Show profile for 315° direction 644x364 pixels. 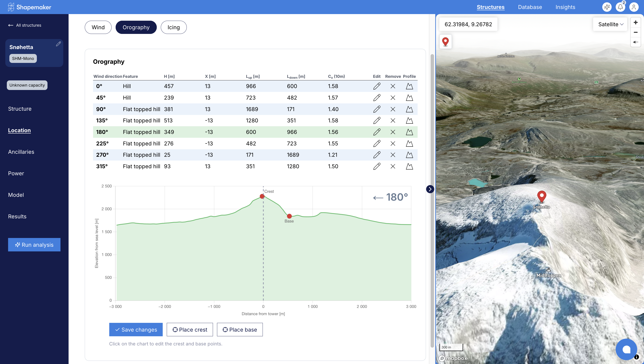pyautogui.click(x=409, y=166)
